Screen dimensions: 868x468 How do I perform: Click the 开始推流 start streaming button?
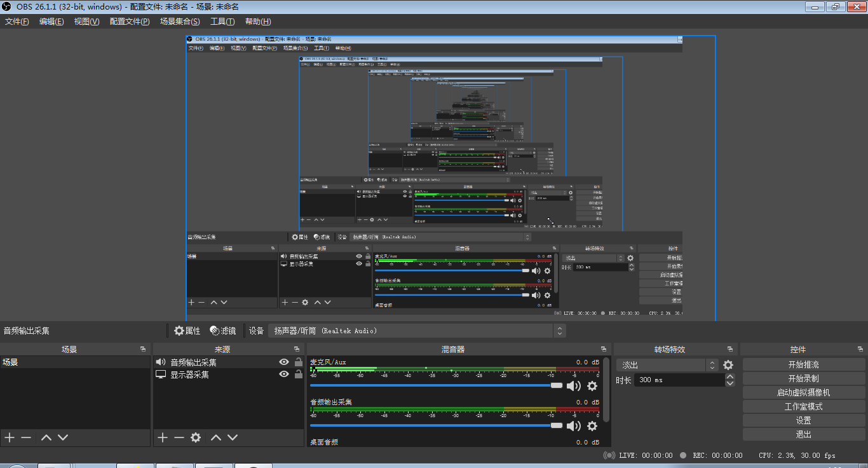click(803, 365)
